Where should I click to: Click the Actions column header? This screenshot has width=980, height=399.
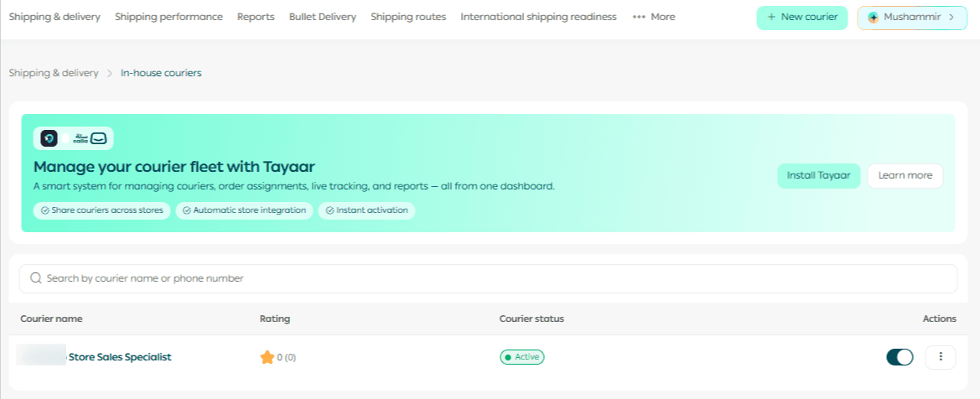pos(940,319)
